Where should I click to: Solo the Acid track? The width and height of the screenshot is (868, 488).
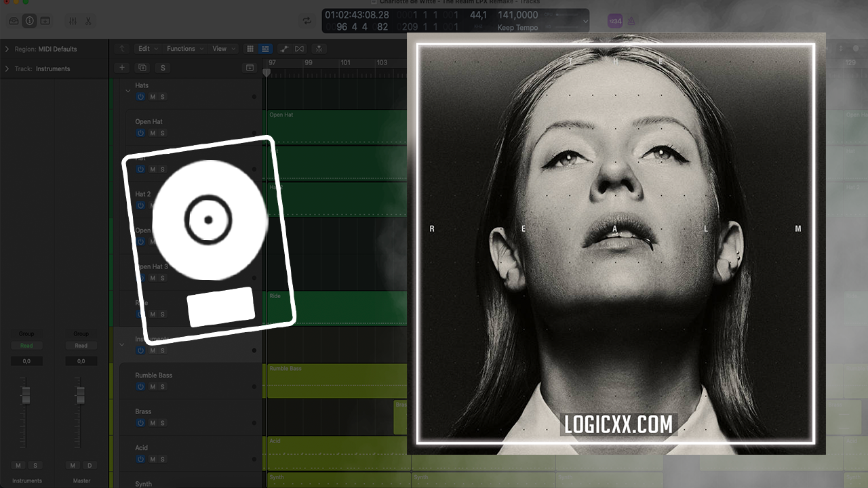pyautogui.click(x=163, y=460)
